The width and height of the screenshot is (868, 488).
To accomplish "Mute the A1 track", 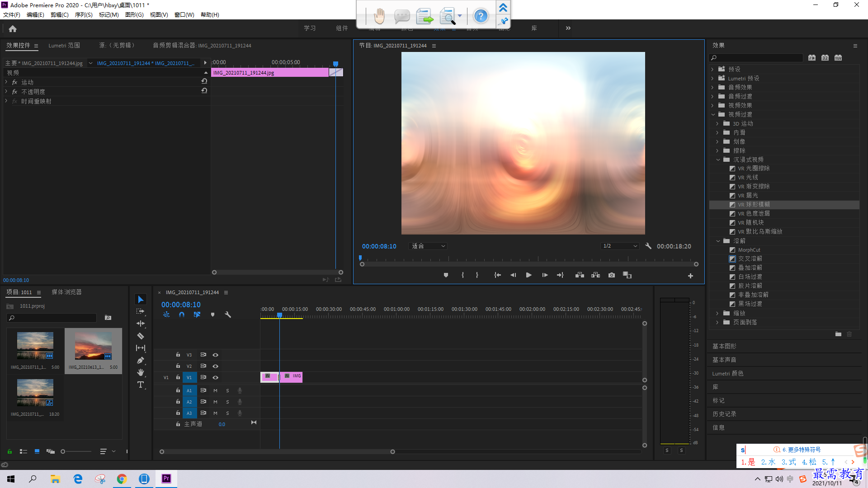I will click(215, 390).
